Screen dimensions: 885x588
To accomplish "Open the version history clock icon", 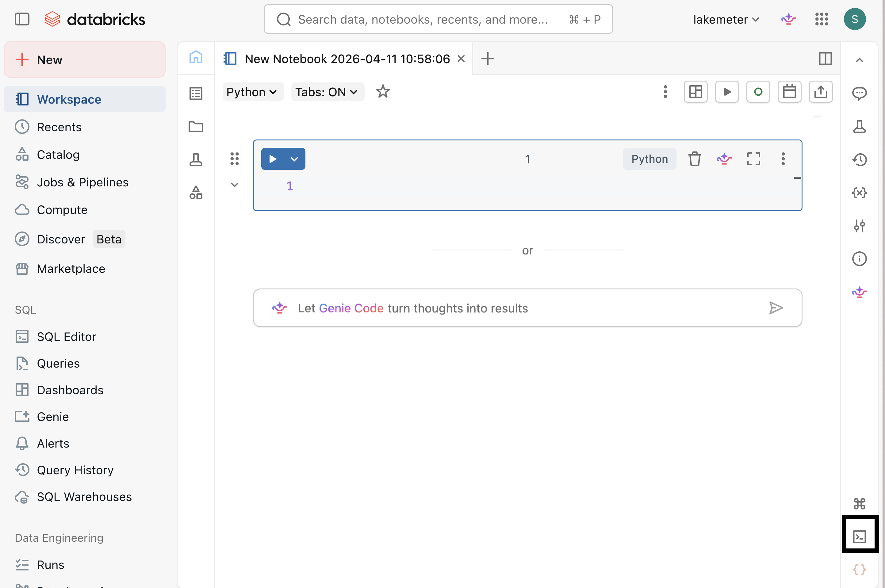I will click(x=860, y=160).
